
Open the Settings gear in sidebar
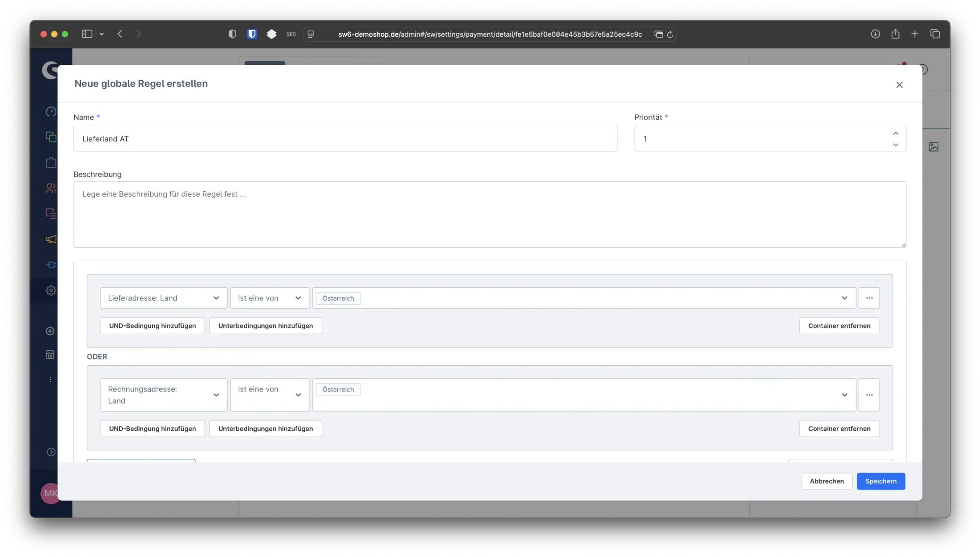click(51, 291)
